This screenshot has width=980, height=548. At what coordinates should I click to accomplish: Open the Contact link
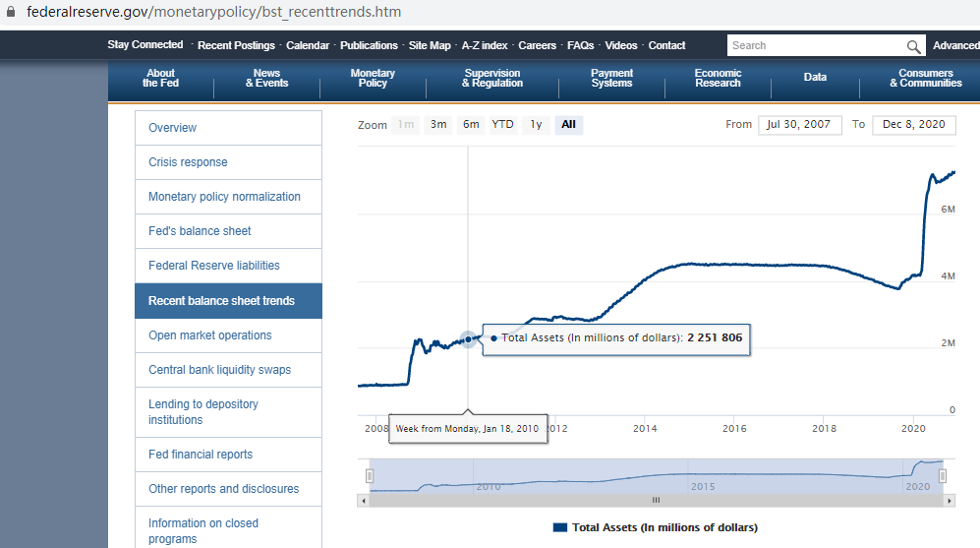point(666,45)
